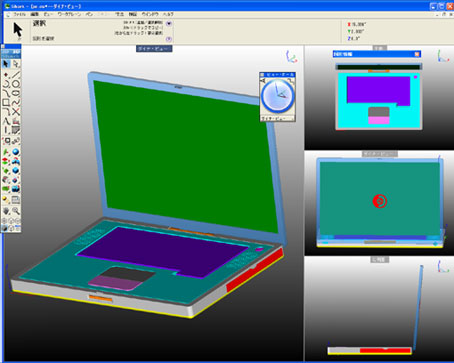Click the round help button in the prompt bar
This screenshot has width=454, height=363.
pyautogui.click(x=169, y=39)
